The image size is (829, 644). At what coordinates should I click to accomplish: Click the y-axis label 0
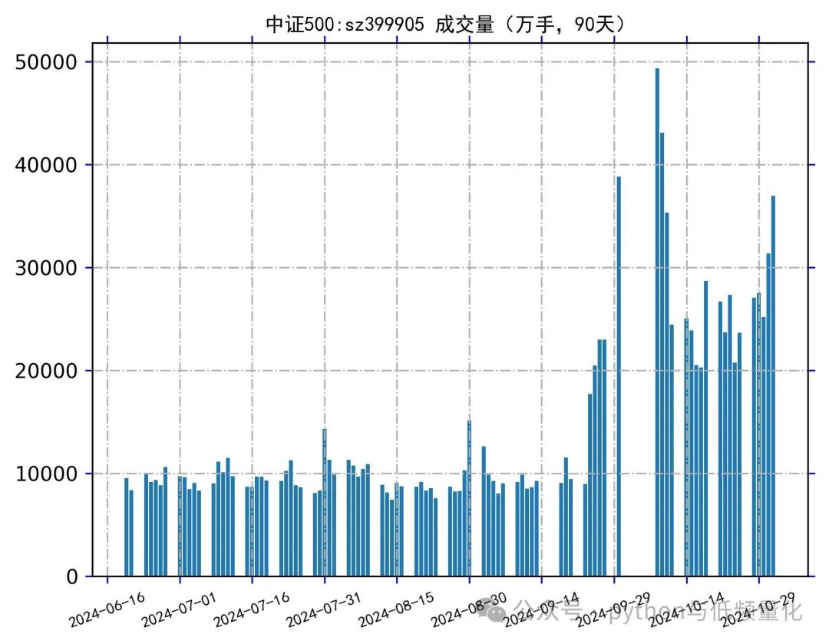[x=72, y=577]
